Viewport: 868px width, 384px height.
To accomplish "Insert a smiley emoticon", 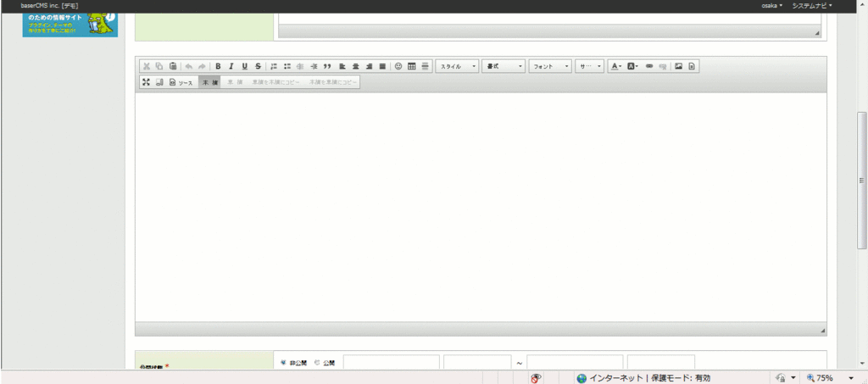I will pyautogui.click(x=398, y=66).
